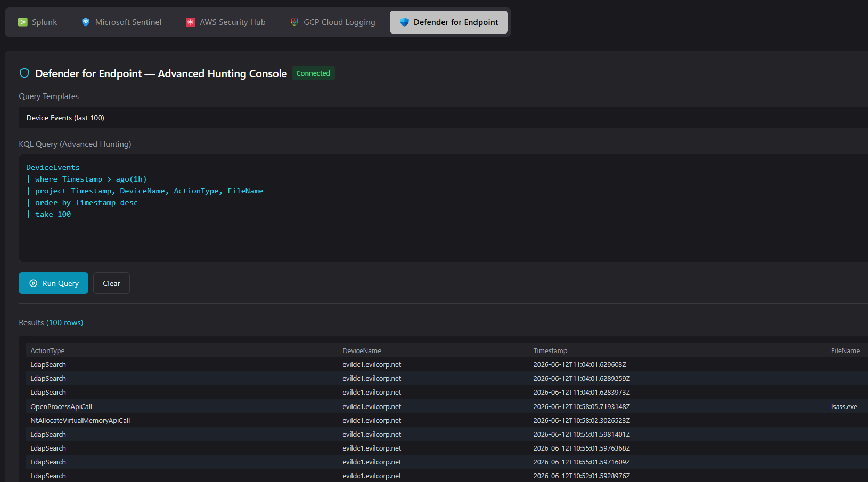Click timestamp 2026-06-12T11:04:01.6289259Z
The image size is (868, 482).
(582, 379)
